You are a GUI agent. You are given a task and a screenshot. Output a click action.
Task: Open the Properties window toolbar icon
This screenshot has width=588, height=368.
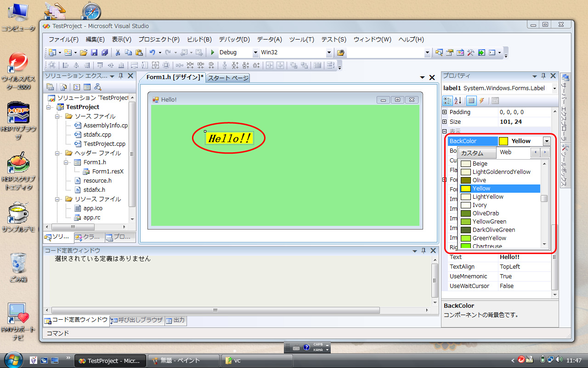tap(449, 52)
